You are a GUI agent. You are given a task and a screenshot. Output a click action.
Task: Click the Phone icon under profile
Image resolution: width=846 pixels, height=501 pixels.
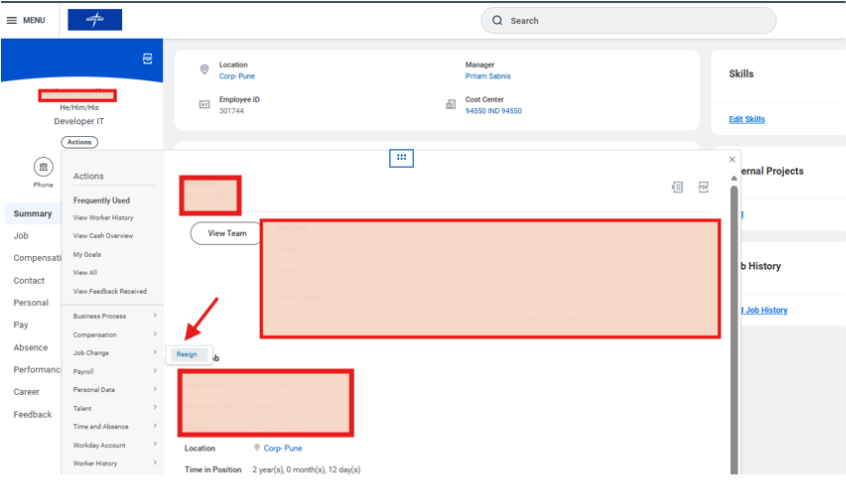[43, 167]
